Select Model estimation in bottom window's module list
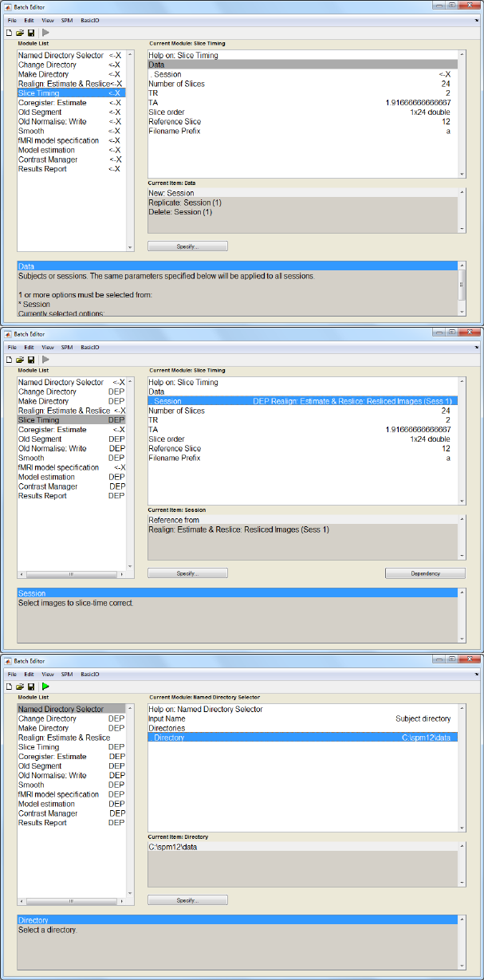The height and width of the screenshot is (980, 484). [x=71, y=804]
